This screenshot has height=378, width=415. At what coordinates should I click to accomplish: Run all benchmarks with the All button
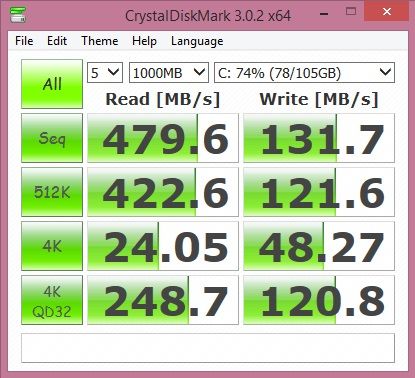[x=52, y=84]
